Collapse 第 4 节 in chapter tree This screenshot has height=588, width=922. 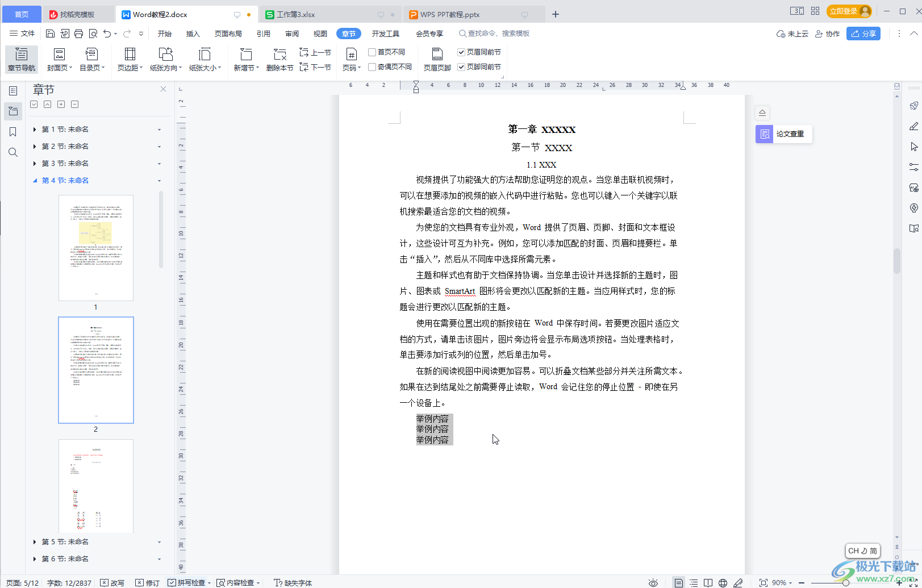tap(35, 181)
